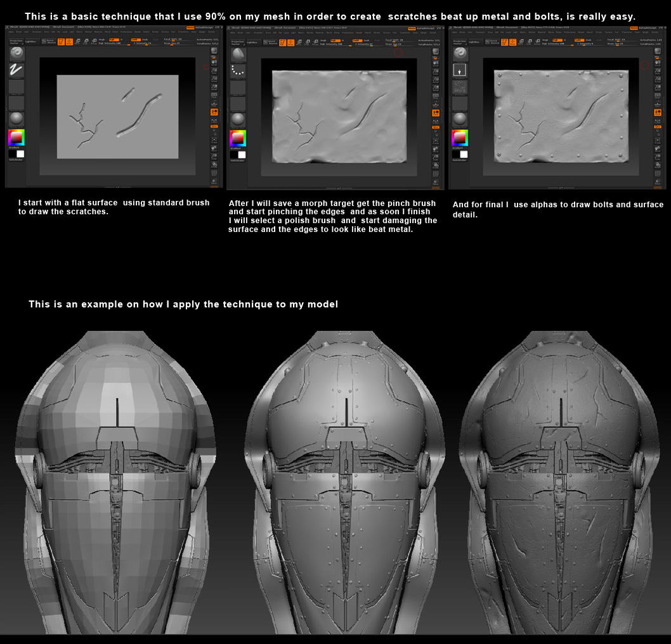The image size is (671, 644).
Task: Pick color in first ZBrush window's color picker
Action: (x=16, y=138)
